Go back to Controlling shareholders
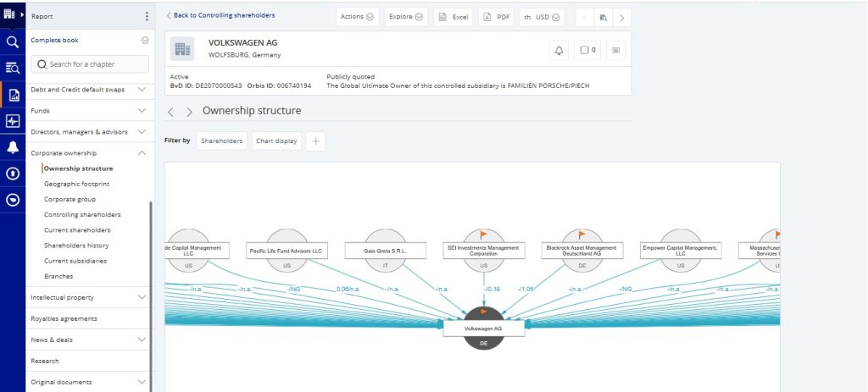Screen dimensions: 868x392 (x=220, y=15)
